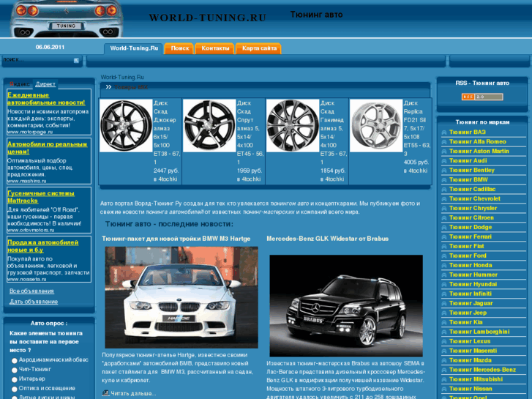Open the Тюнинг Dodge category
The height and width of the screenshot is (399, 532).
[471, 227]
